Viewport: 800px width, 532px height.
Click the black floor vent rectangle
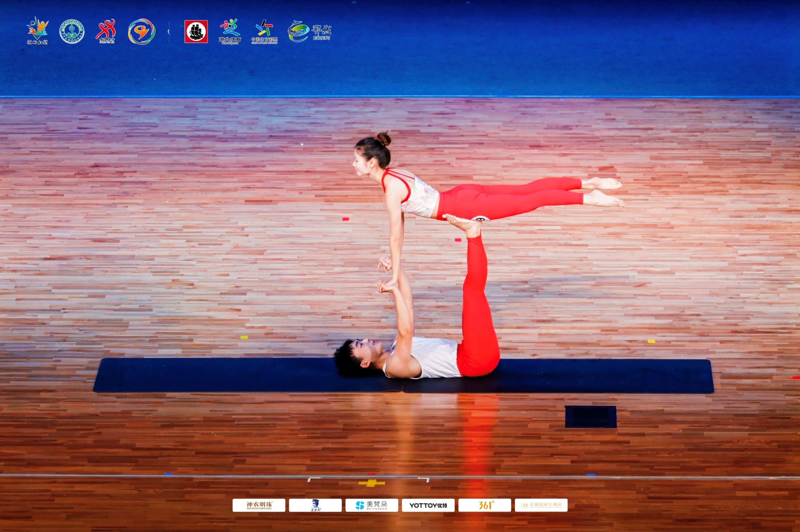590,417
